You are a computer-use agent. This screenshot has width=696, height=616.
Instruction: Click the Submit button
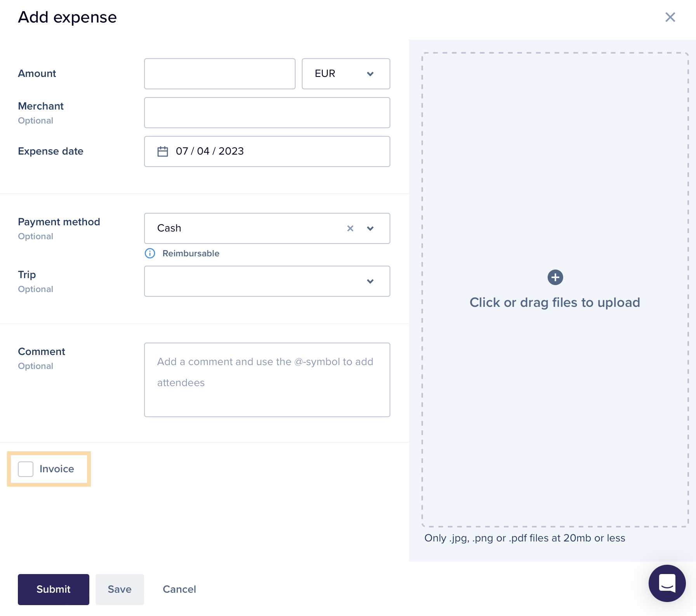click(54, 590)
